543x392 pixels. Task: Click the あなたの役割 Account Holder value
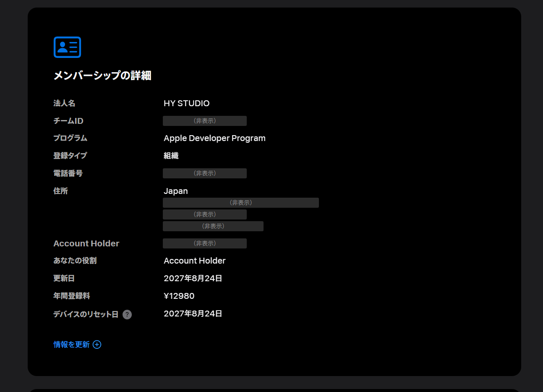coord(195,261)
